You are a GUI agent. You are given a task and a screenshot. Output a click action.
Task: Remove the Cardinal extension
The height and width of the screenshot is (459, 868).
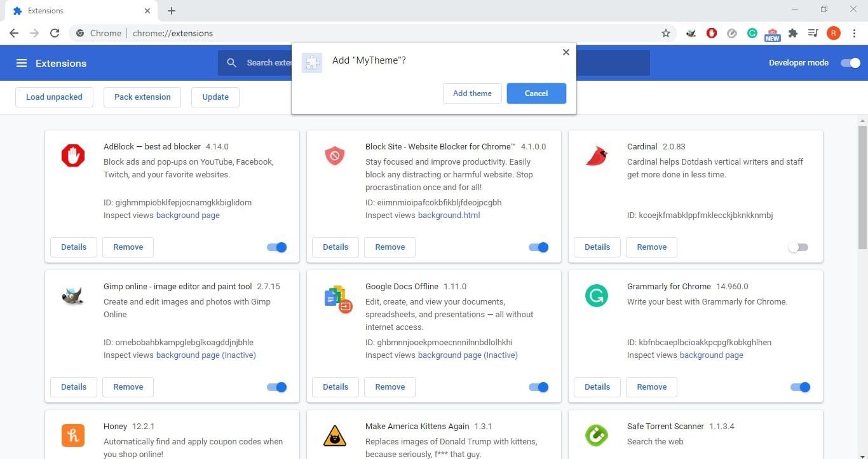(x=652, y=247)
